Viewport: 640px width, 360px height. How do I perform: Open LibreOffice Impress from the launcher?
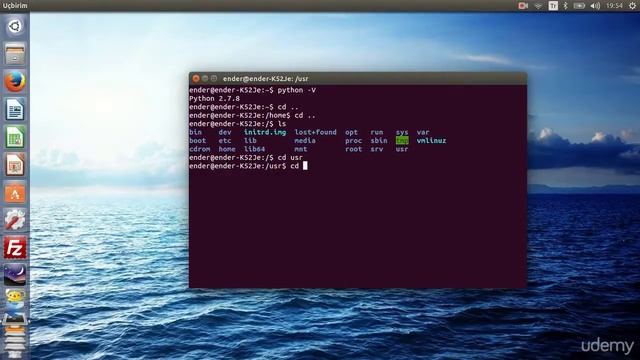click(15, 165)
